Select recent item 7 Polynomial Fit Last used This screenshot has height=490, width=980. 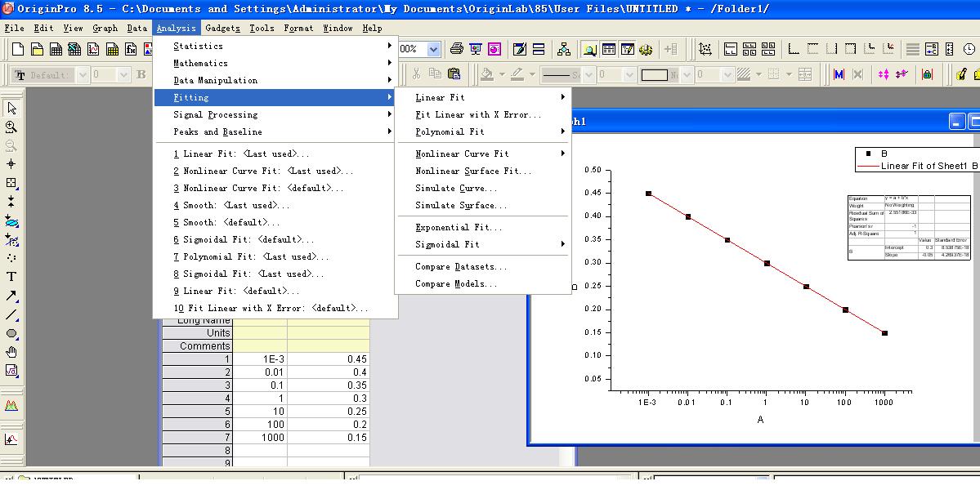point(275,256)
